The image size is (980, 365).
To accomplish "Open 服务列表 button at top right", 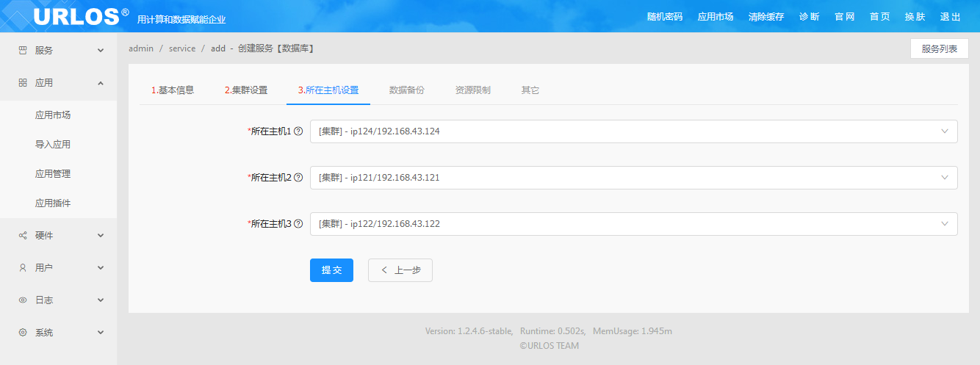I will [x=939, y=49].
